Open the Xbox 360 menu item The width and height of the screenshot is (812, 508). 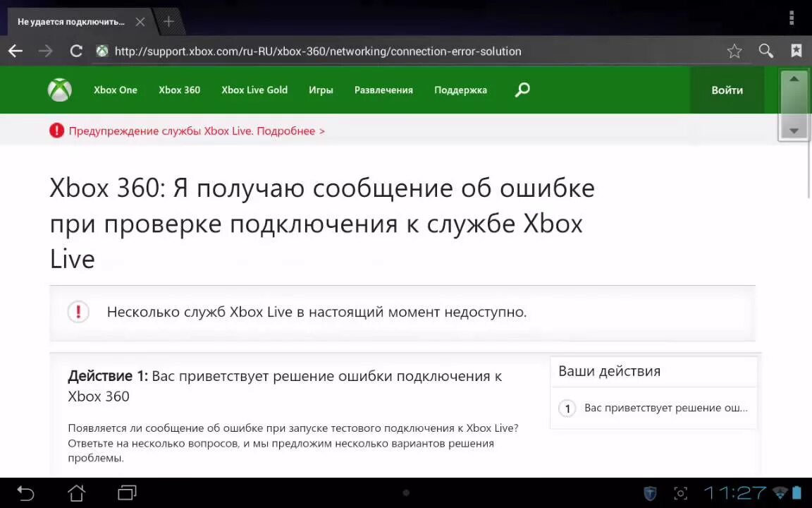coord(179,90)
